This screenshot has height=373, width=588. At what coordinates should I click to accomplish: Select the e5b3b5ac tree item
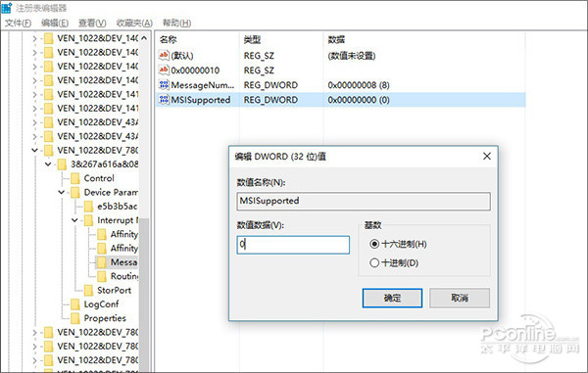[117, 207]
